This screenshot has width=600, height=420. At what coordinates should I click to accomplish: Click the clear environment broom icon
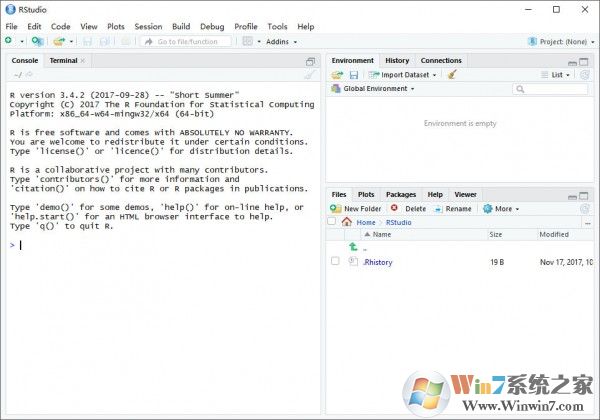click(452, 75)
